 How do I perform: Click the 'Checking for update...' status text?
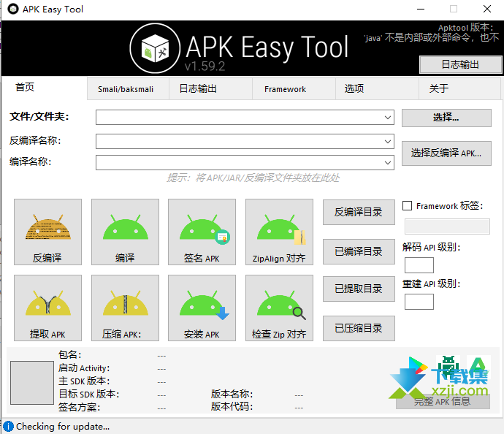(63, 427)
